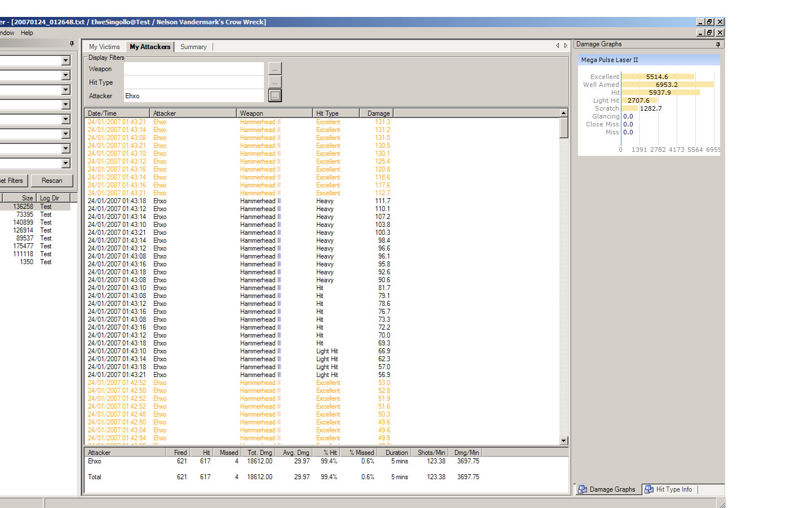The height and width of the screenshot is (508, 812).
Task: Open the Weapon filter browse button
Action: [275, 69]
